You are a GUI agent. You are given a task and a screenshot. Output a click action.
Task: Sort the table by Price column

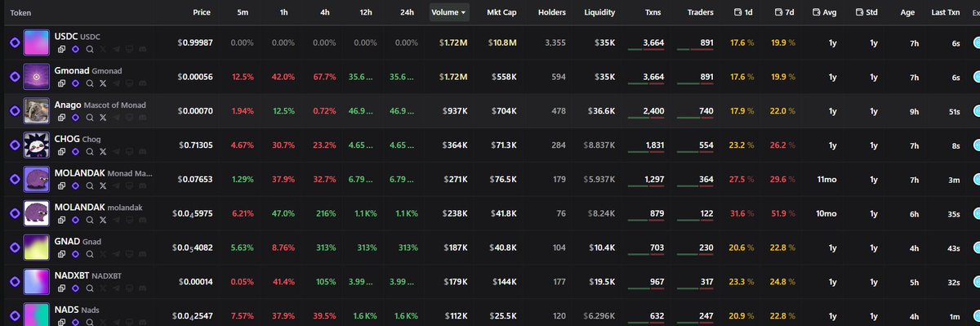[x=202, y=12]
